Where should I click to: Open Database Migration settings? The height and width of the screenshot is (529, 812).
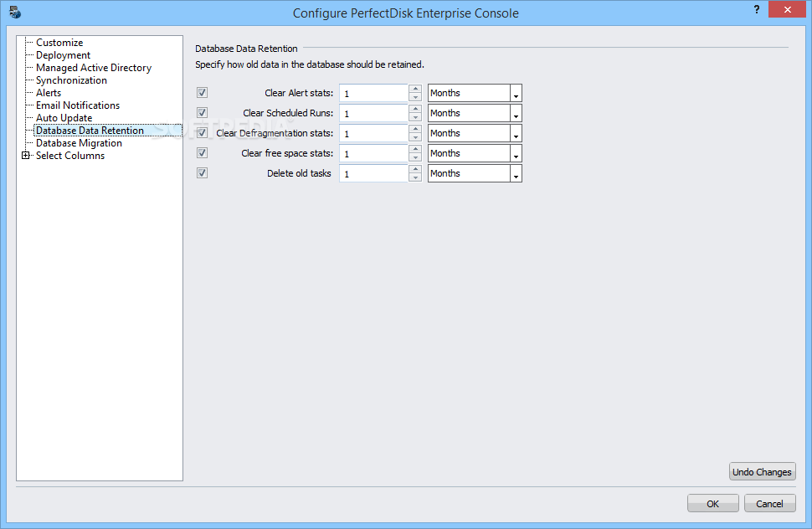80,143
